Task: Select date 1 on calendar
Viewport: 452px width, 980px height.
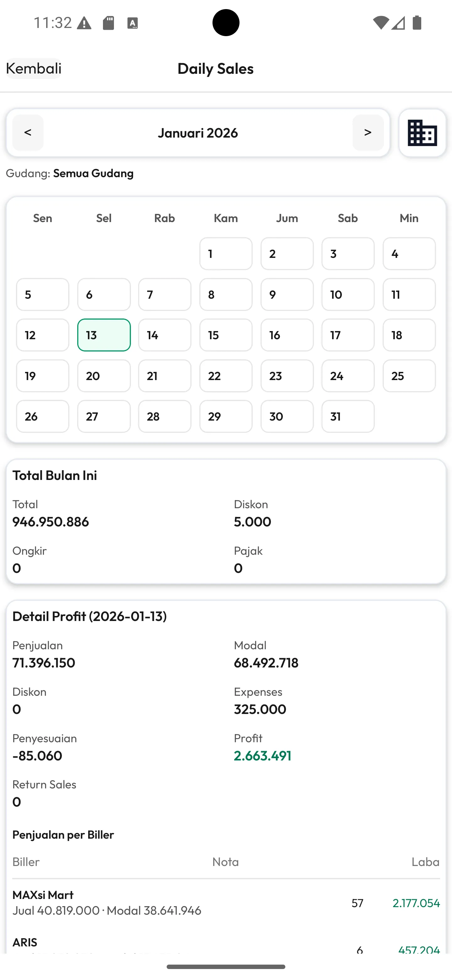Action: click(x=226, y=254)
